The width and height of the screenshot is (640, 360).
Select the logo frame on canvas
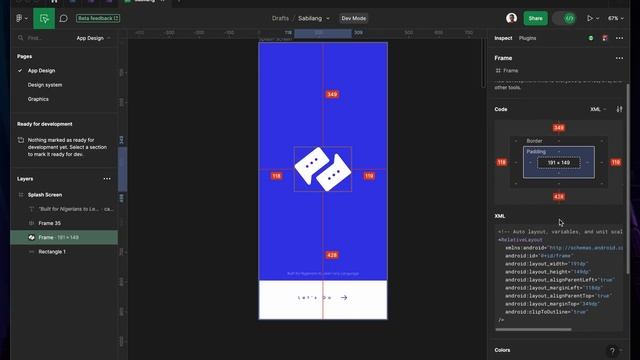coord(322,169)
